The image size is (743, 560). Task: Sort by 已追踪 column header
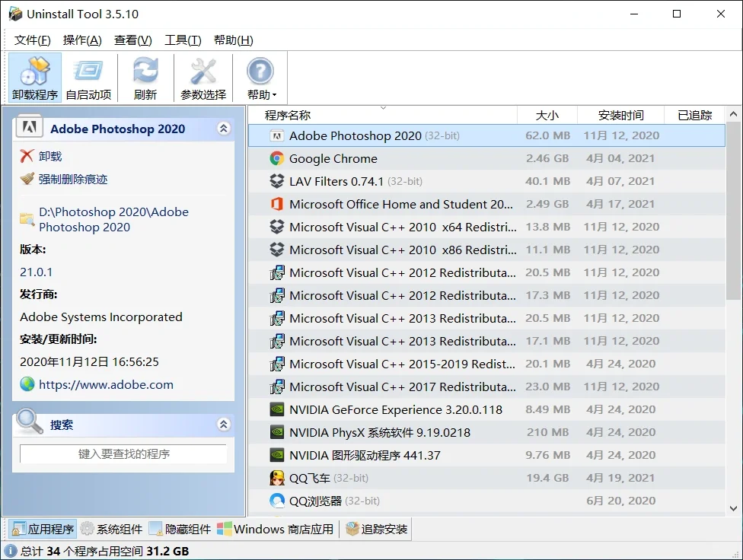(695, 115)
